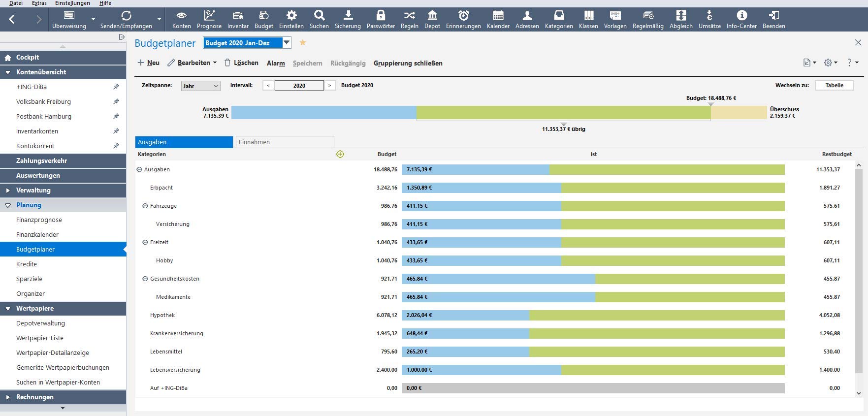Collapse the Fahrzeuge category group
Image resolution: width=868 pixels, height=416 pixels.
point(145,206)
